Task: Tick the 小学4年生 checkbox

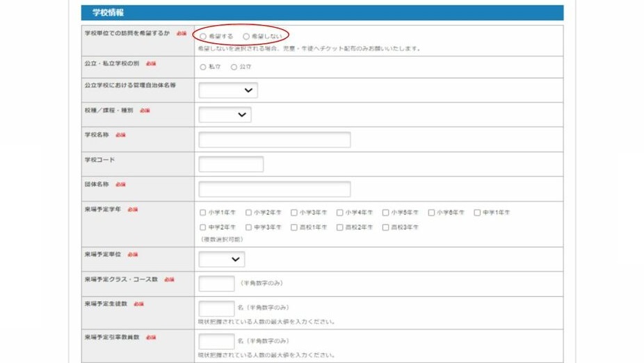Action: pos(340,213)
